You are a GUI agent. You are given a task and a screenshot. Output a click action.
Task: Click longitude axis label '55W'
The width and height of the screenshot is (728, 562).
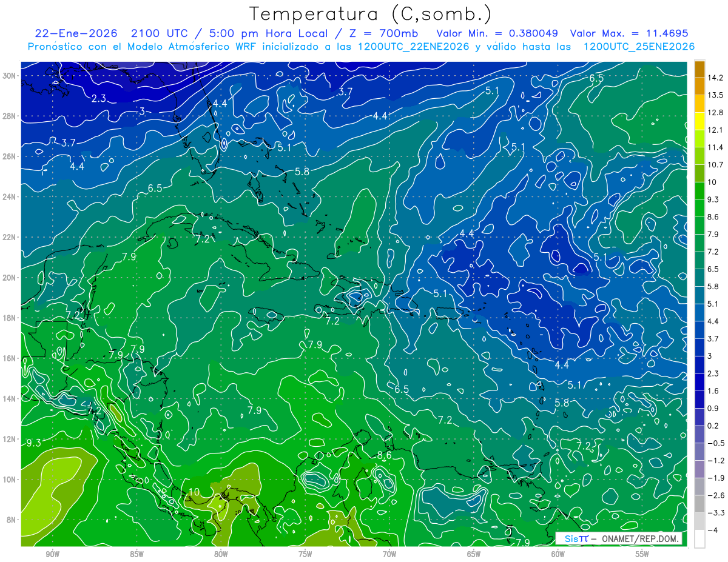pos(642,554)
